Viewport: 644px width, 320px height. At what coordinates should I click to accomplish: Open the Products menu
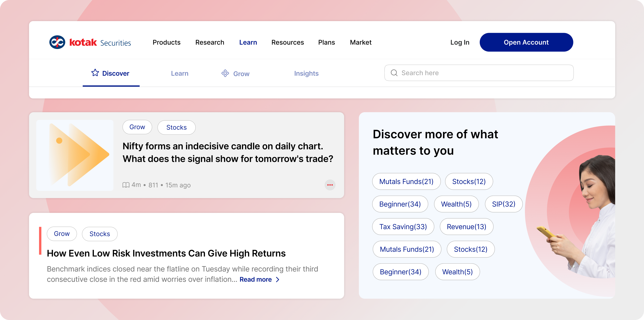[x=167, y=42]
